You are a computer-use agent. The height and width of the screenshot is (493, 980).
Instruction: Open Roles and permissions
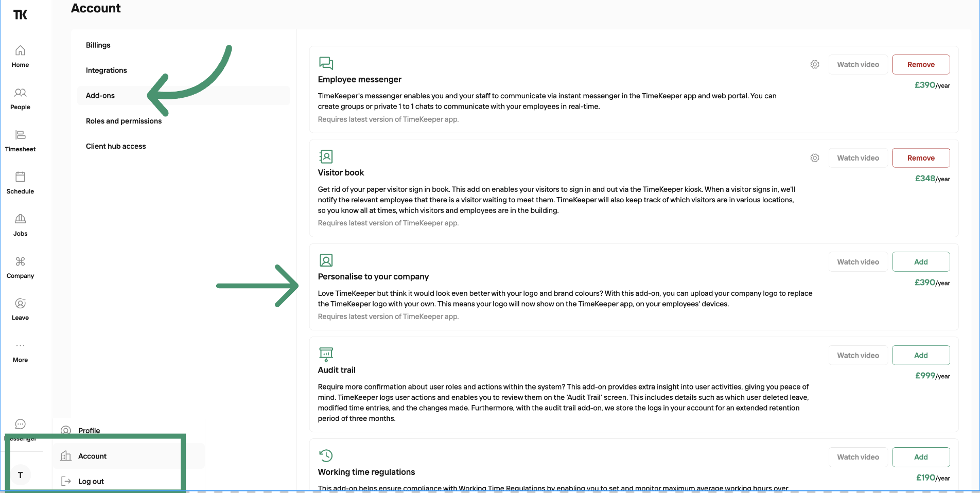(x=124, y=121)
